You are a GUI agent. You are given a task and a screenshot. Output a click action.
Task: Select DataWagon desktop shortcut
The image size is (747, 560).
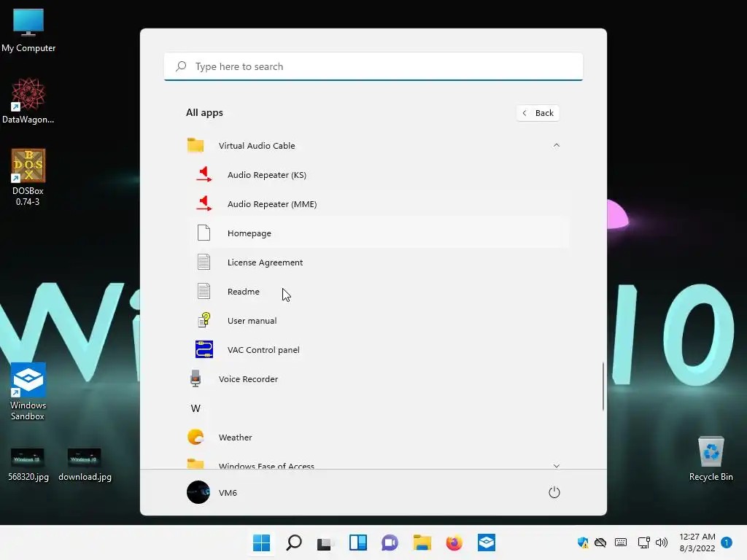coord(28,101)
